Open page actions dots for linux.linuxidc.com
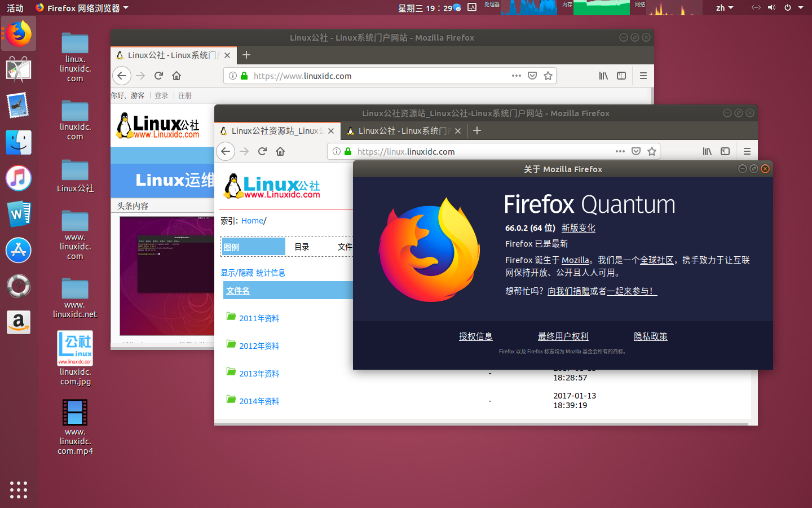 (x=620, y=151)
